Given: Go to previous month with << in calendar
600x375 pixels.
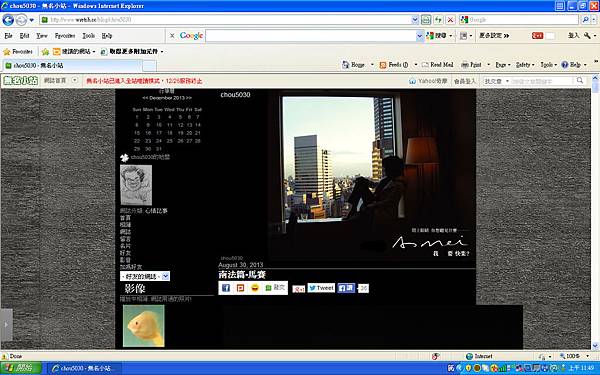Looking at the screenshot, I should click(145, 98).
